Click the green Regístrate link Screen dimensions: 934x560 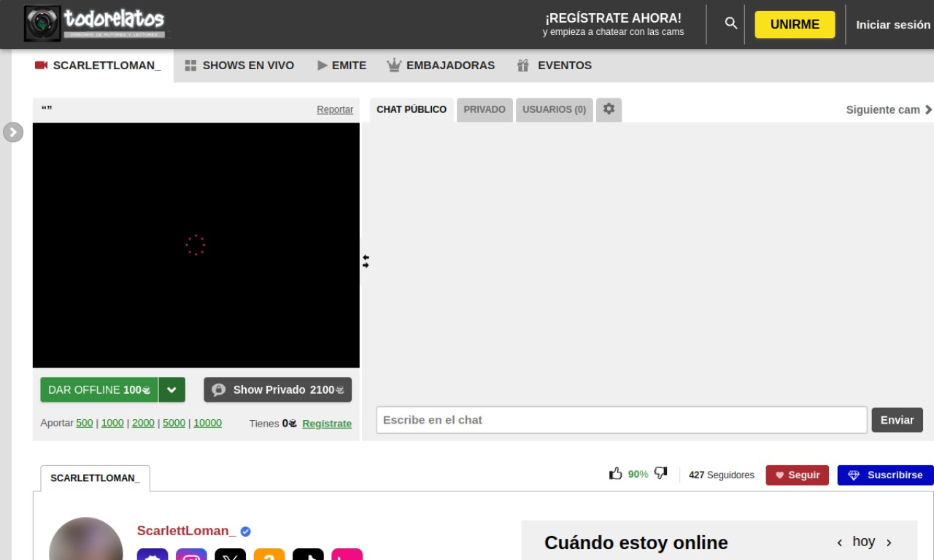[x=327, y=424]
